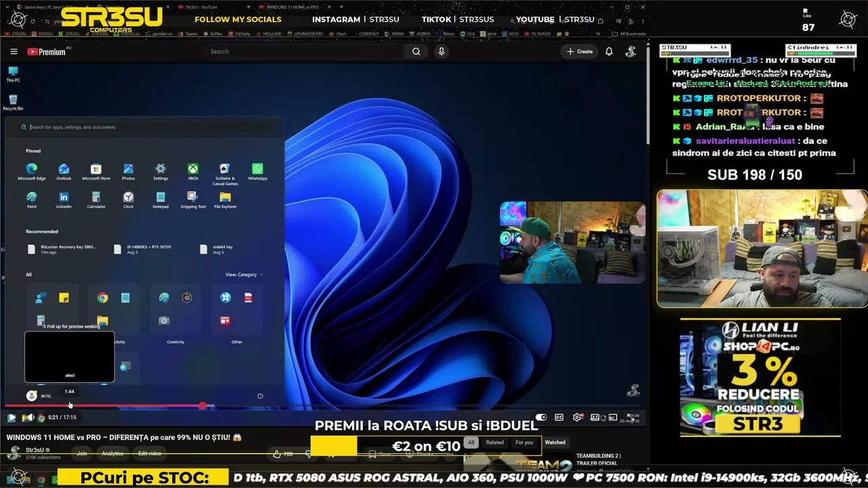
Task: Open Notepad from pinned apps
Action: click(x=161, y=200)
